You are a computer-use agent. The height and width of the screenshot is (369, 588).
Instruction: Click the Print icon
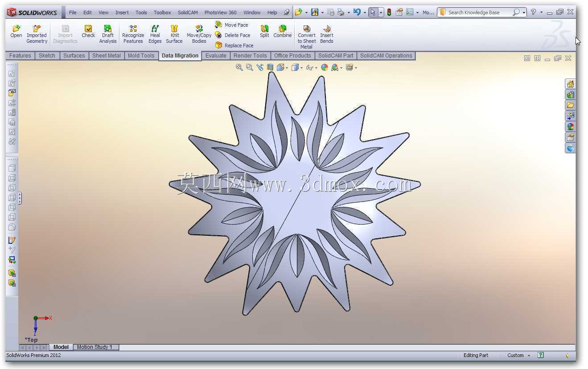click(341, 12)
